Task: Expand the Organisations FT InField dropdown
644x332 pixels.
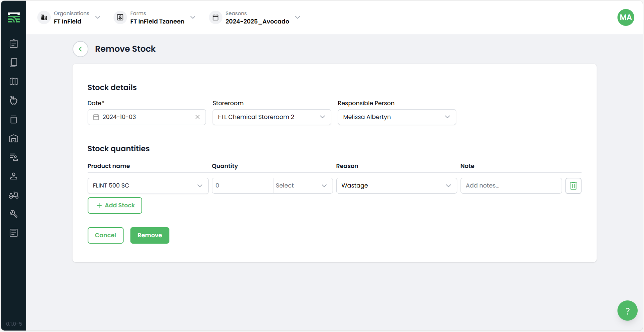Action: (98, 17)
